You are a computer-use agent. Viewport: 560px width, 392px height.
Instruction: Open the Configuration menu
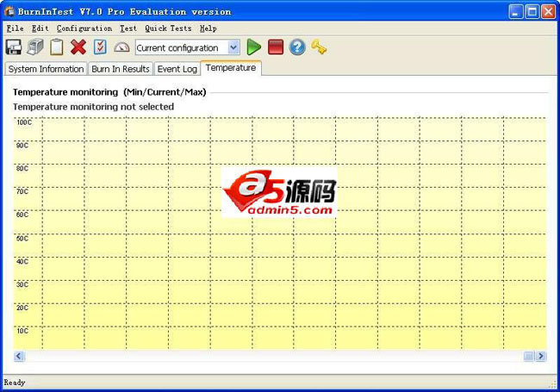(x=84, y=28)
